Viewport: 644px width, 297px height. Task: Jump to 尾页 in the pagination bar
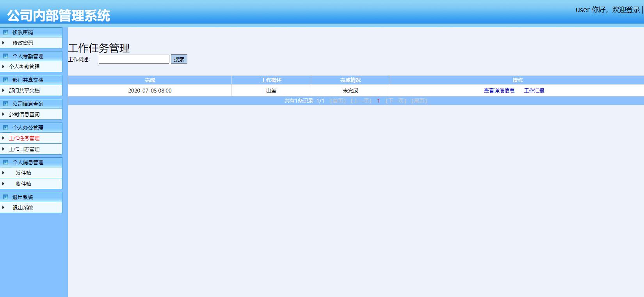pyautogui.click(x=420, y=101)
